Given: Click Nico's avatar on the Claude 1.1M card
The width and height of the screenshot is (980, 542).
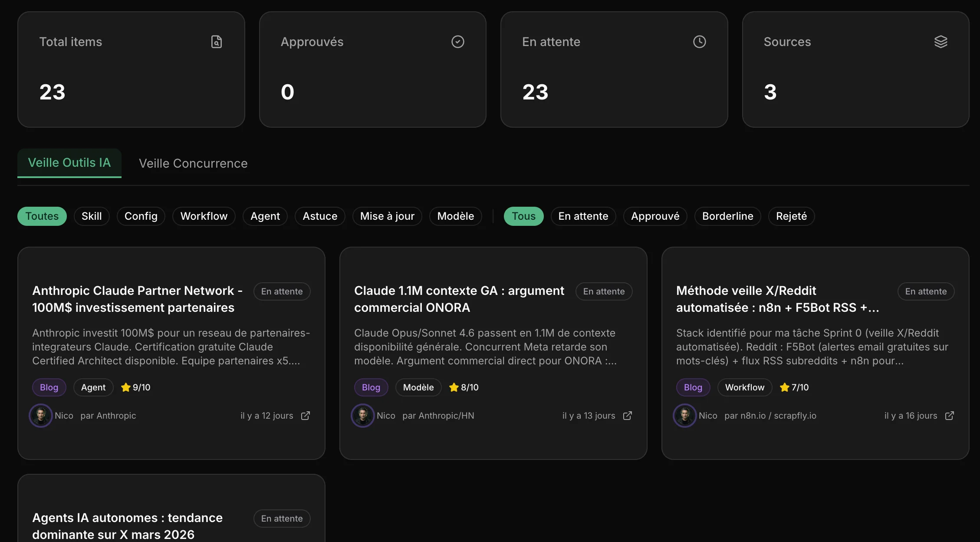Looking at the screenshot, I should (x=362, y=416).
